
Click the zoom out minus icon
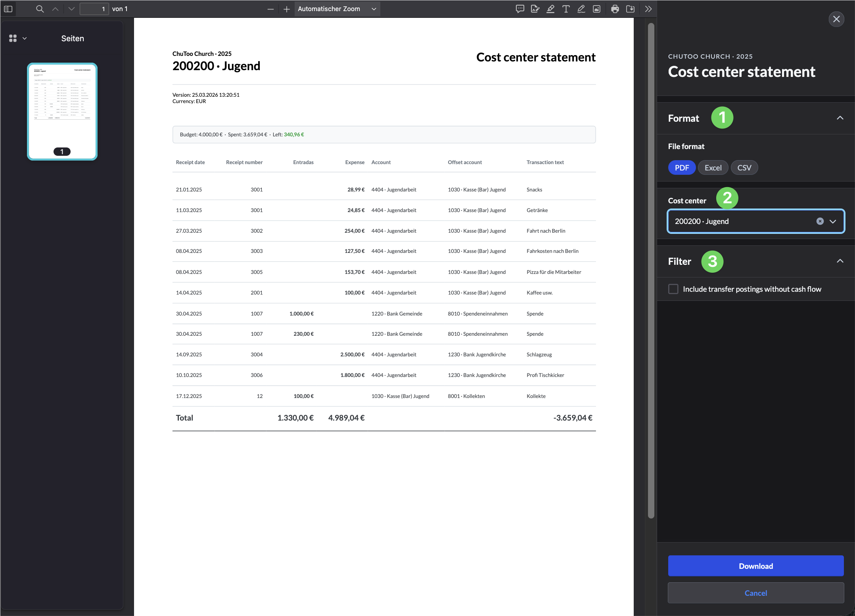coord(270,9)
